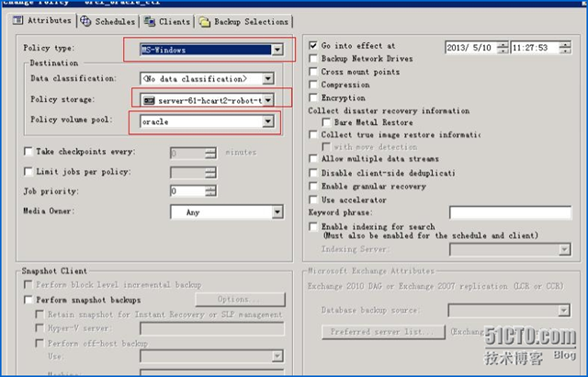Check Perform snapshot backups
This screenshot has height=377, width=588.
tap(28, 300)
